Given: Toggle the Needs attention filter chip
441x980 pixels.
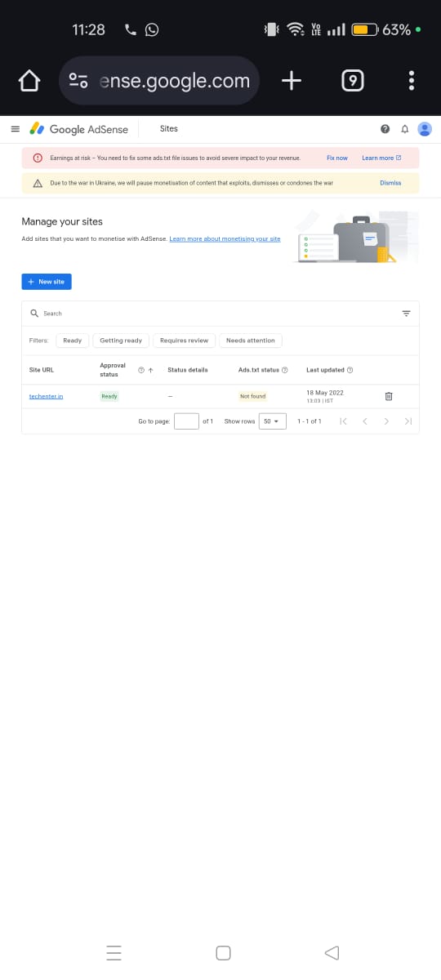Looking at the screenshot, I should pyautogui.click(x=251, y=341).
